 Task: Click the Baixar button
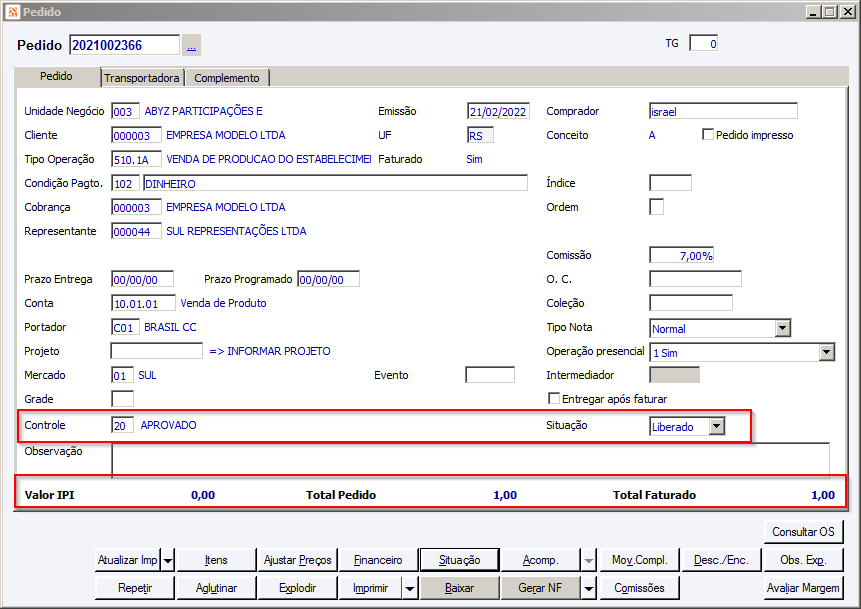460,588
